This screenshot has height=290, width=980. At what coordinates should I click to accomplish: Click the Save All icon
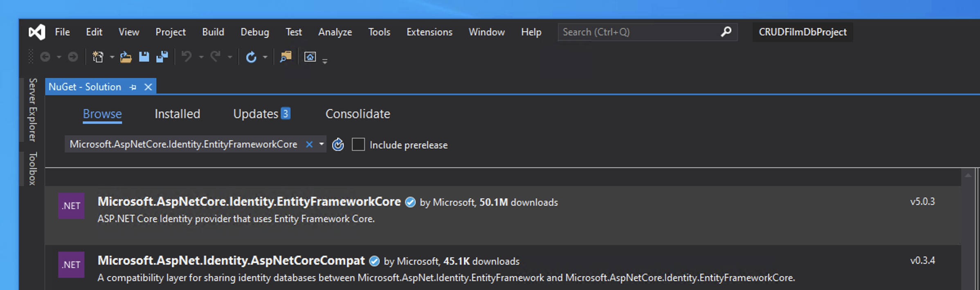(x=162, y=57)
